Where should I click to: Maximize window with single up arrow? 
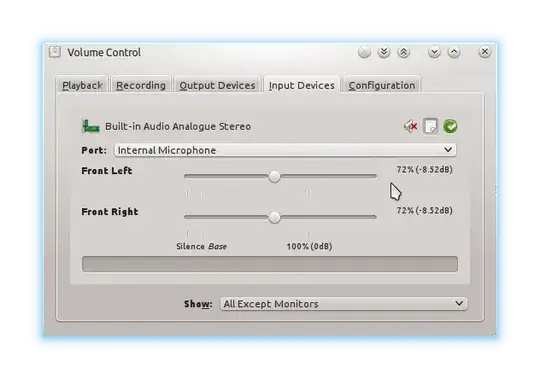pyautogui.click(x=454, y=52)
